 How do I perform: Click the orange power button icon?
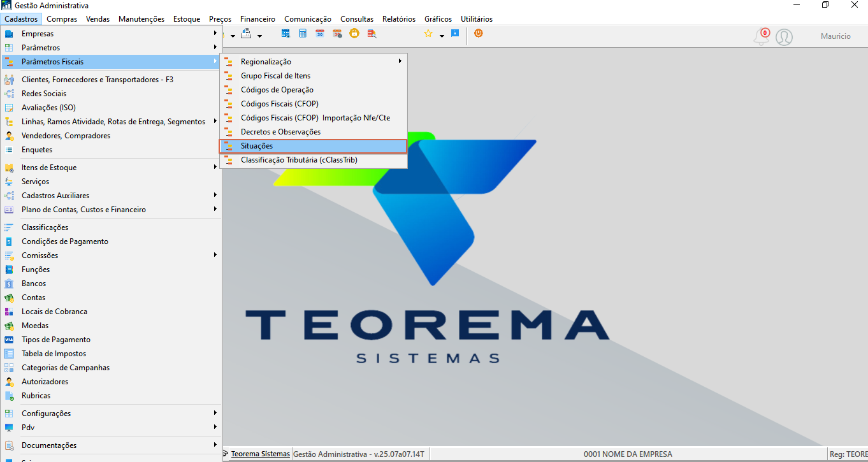(479, 33)
